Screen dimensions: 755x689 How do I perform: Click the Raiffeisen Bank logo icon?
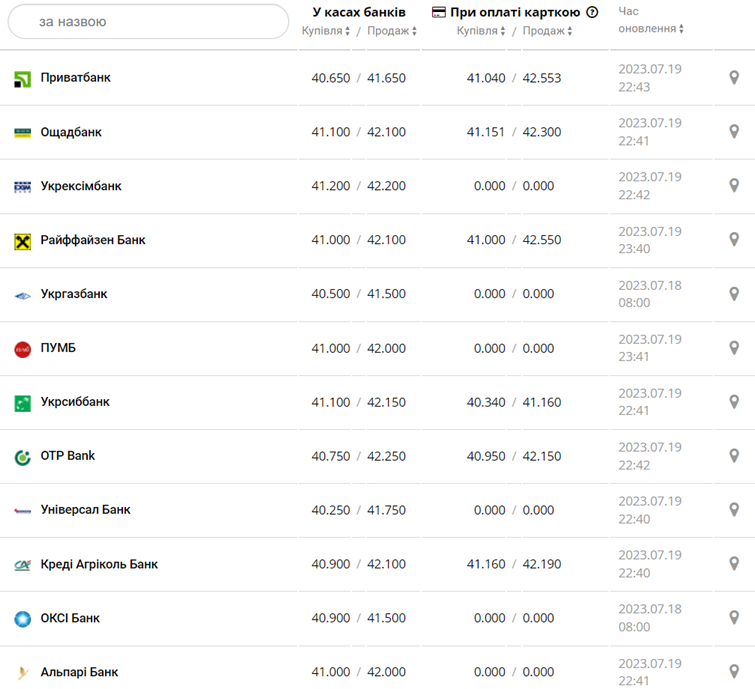tap(22, 241)
